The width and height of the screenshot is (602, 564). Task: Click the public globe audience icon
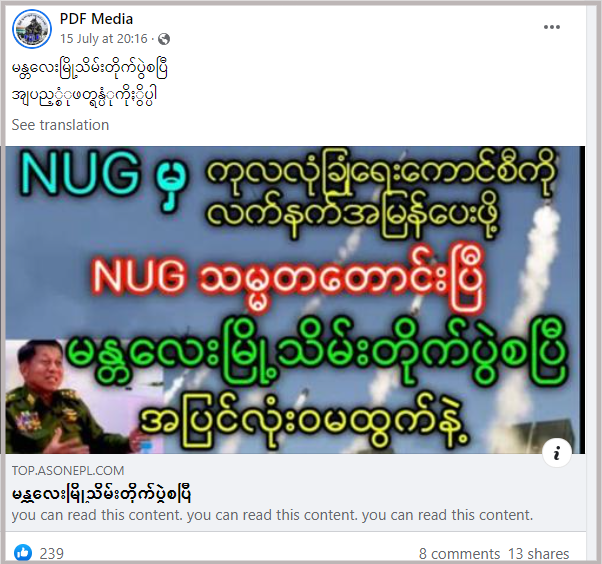click(x=164, y=39)
